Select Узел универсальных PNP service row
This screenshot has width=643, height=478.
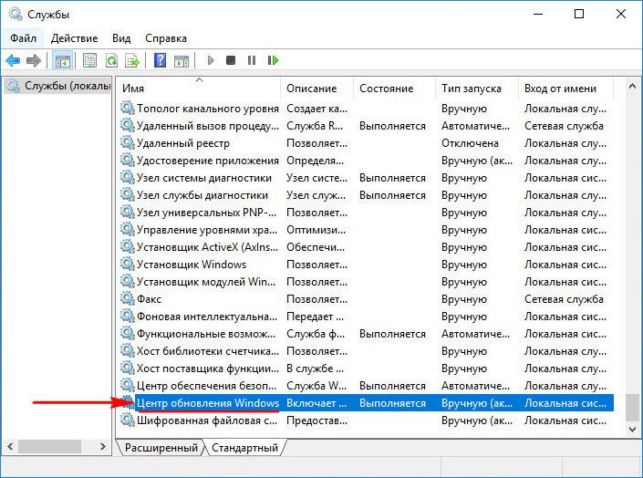(367, 212)
